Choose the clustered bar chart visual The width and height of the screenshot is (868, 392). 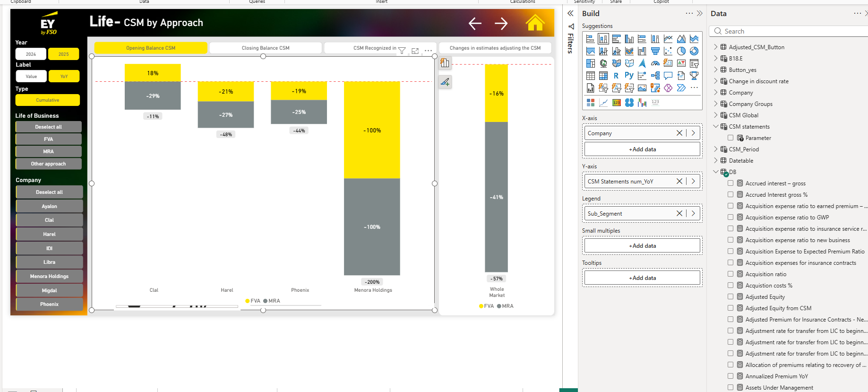616,39
